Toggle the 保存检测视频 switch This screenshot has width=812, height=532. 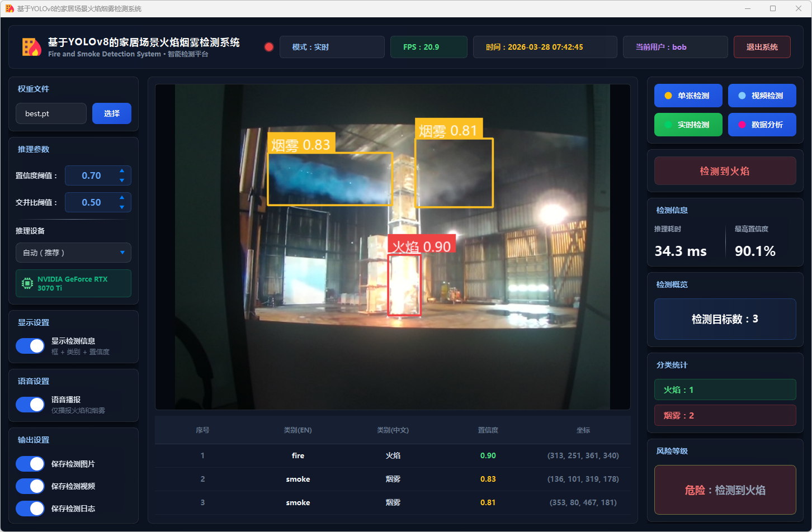coord(30,486)
